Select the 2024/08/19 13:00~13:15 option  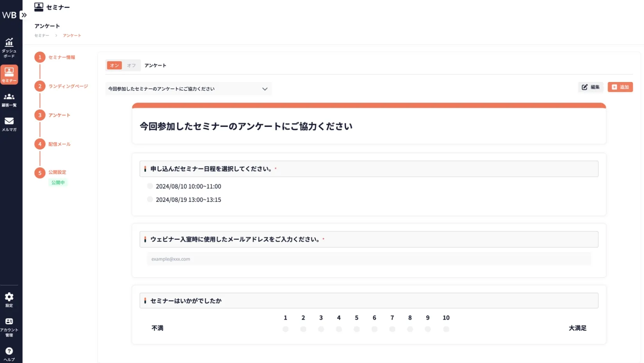(x=150, y=199)
